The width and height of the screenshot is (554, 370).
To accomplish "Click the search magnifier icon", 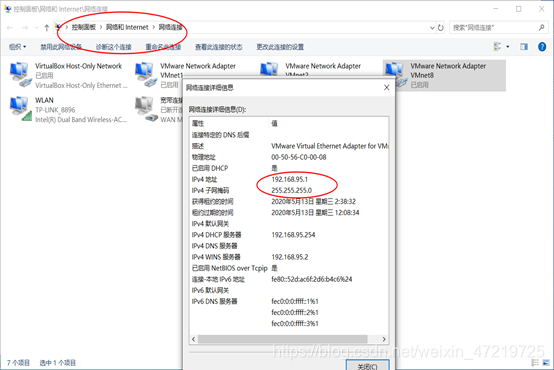I will [x=542, y=28].
